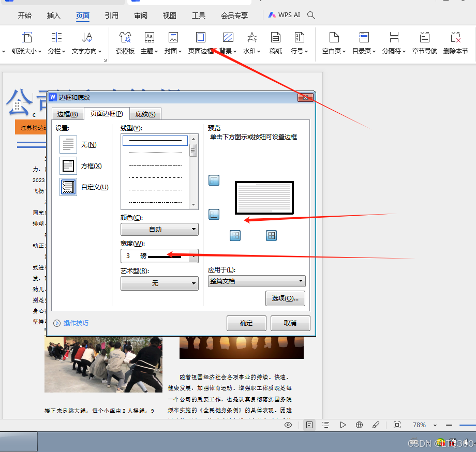Viewport: 476px width, 452px height.
Task: Open the 行号 line number tool
Action: [300, 43]
